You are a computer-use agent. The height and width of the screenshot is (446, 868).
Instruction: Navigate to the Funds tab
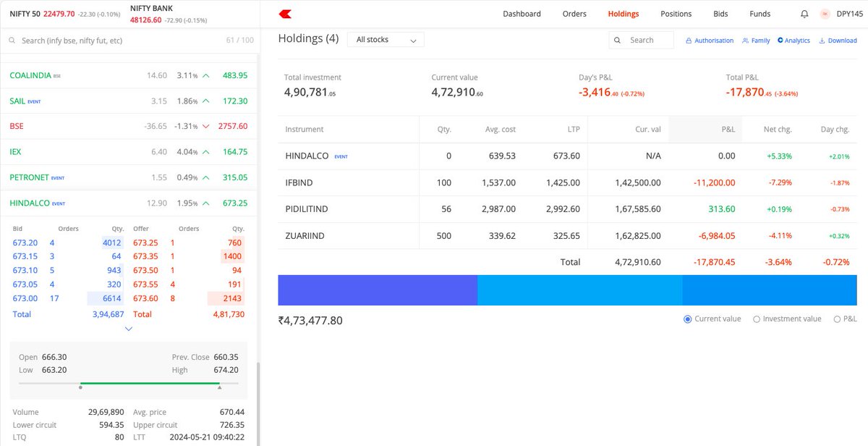(x=759, y=14)
